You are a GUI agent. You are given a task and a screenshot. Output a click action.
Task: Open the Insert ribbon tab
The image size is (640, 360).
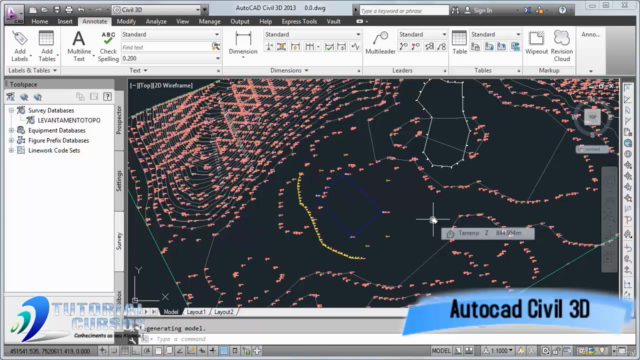(x=65, y=21)
